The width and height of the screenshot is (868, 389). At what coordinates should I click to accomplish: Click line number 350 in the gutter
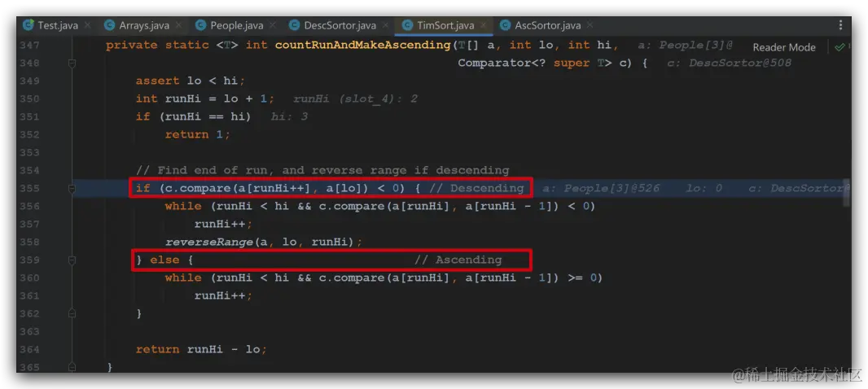[x=28, y=98]
